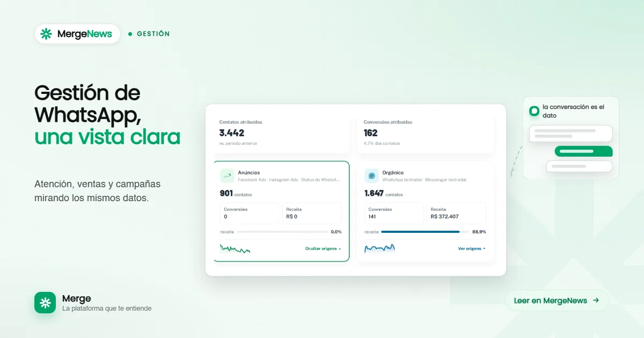Viewport: 644px width, 338px height.
Task: Select the GESTIÓN category tag
Action: pos(149,34)
